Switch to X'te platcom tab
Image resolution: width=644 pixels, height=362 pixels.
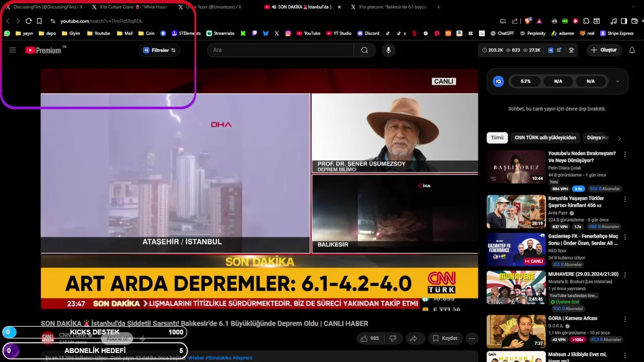coord(389,7)
